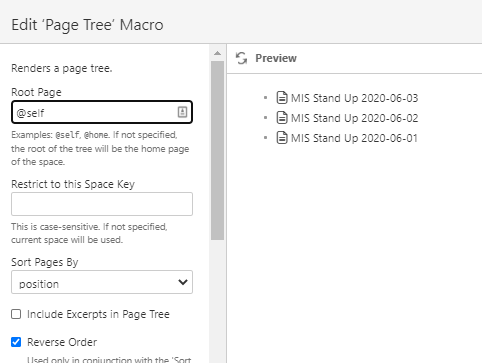Screen dimensions: 482x363
Task: Focus the Root Page input field
Action: [x=102, y=112]
